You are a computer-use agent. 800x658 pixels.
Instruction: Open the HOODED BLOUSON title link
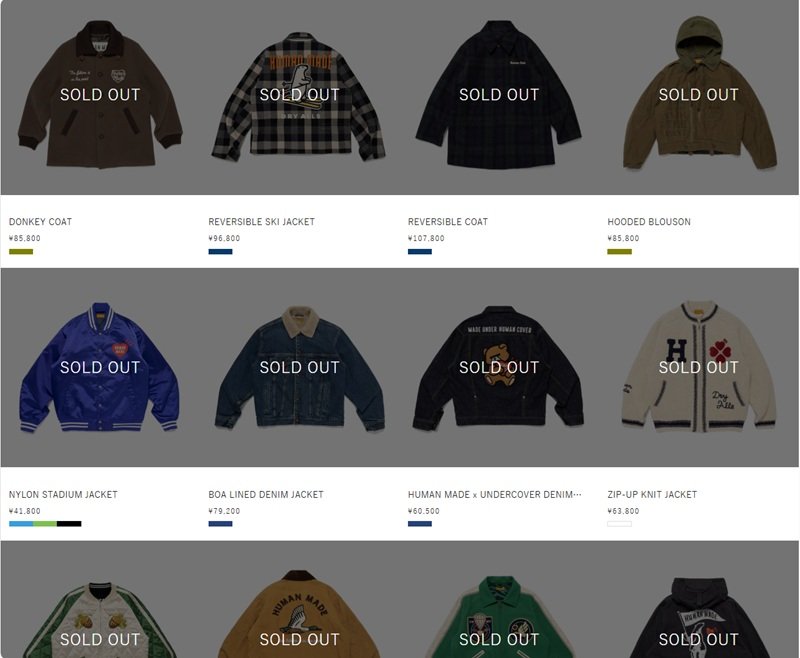(648, 222)
